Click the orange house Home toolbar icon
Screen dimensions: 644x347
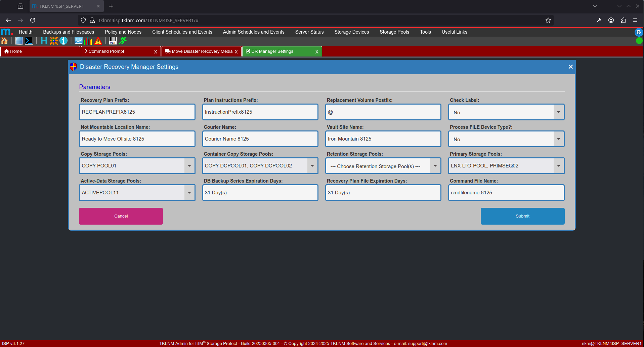click(5, 41)
